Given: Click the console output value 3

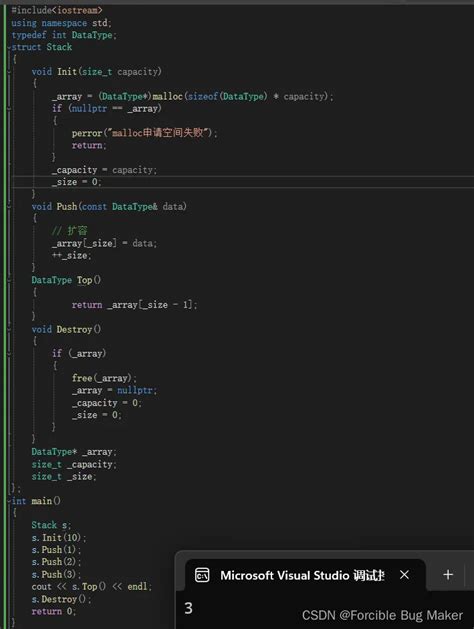Looking at the screenshot, I should 188,608.
